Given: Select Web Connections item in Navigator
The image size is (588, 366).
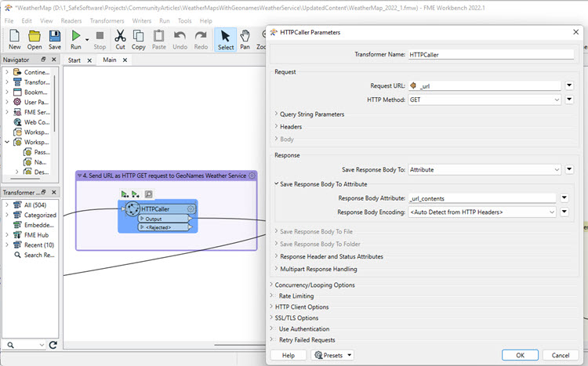Looking at the screenshot, I should (x=31, y=122).
